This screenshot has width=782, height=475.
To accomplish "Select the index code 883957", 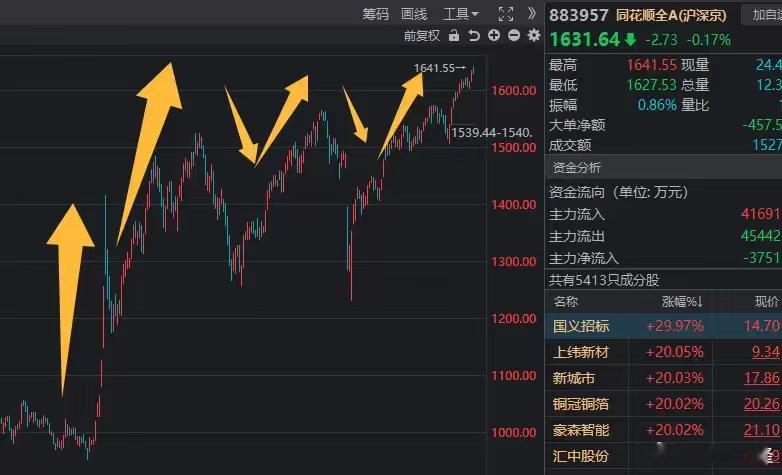I will 579,15.
